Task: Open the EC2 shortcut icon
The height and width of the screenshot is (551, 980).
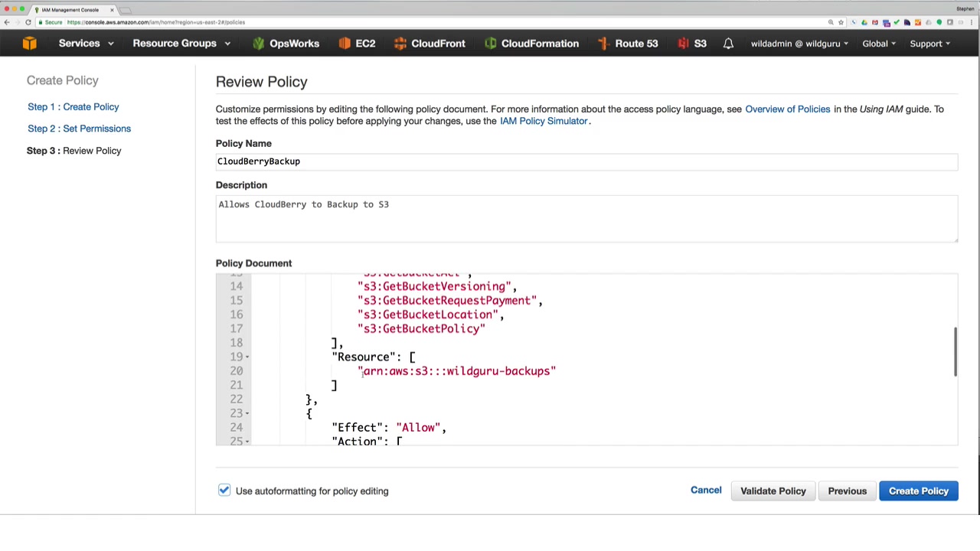Action: pos(345,44)
